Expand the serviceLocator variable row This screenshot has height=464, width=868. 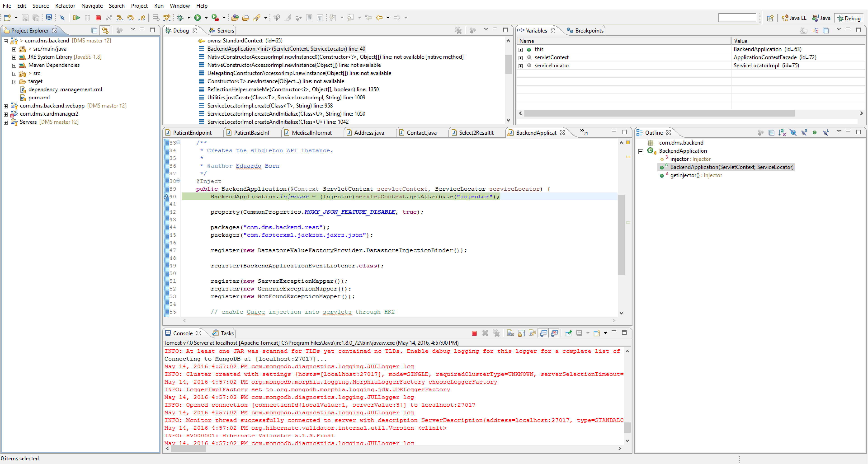[521, 66]
